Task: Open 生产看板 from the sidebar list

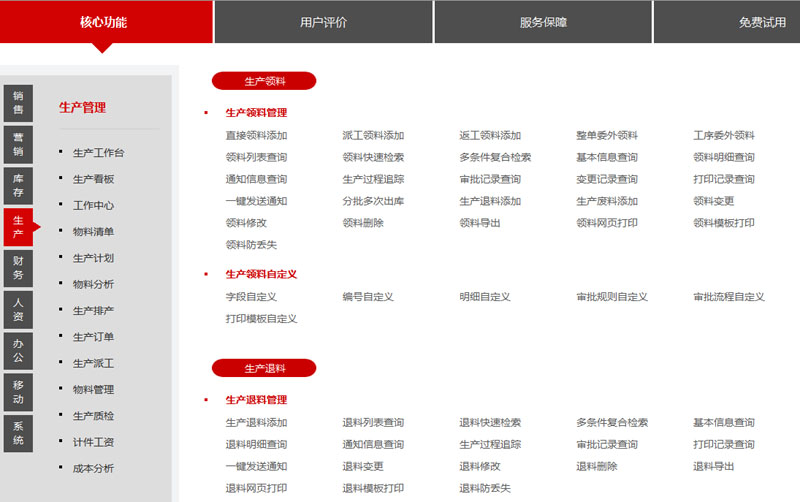Action: point(93,179)
